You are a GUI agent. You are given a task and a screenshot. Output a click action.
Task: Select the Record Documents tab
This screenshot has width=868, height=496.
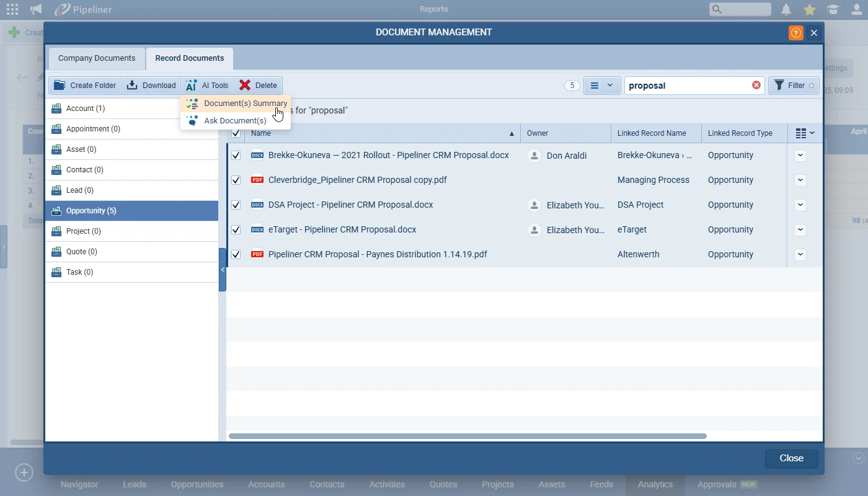(x=190, y=58)
